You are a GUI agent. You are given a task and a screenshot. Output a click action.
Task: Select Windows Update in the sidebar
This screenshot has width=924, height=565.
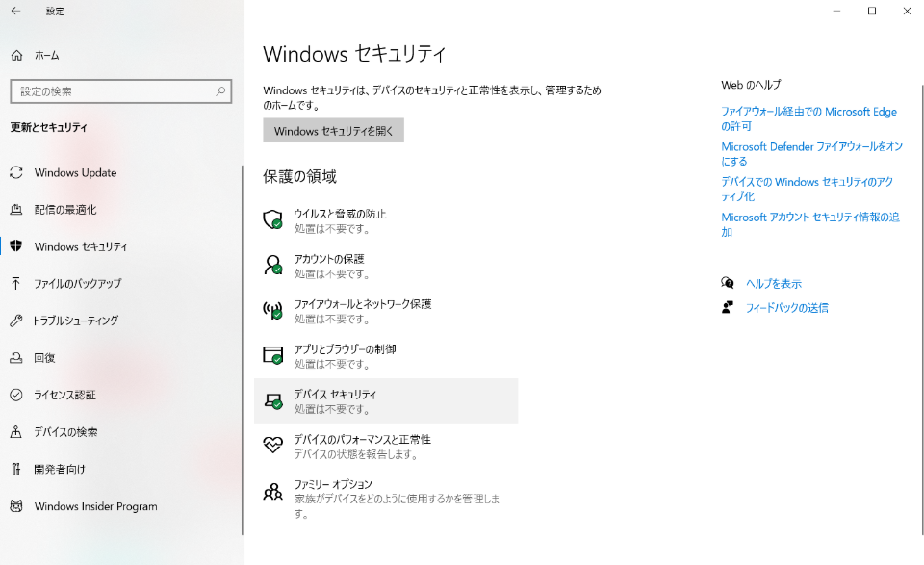click(75, 172)
